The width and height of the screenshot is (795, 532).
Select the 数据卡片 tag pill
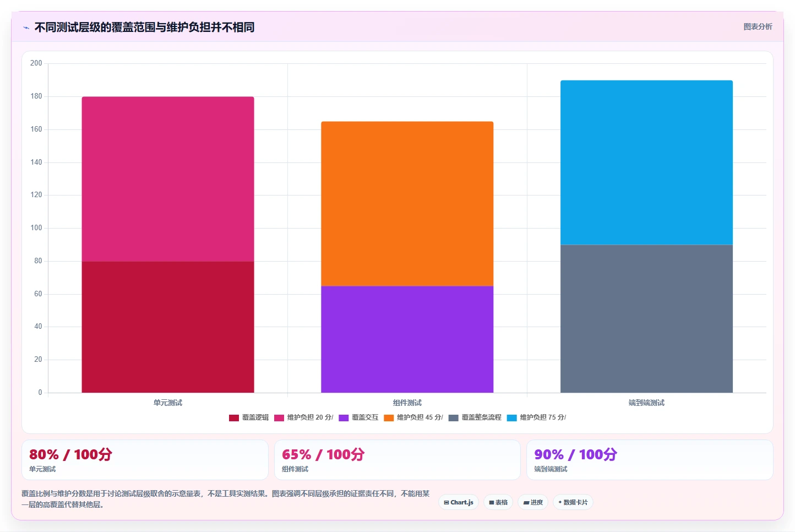[573, 502]
